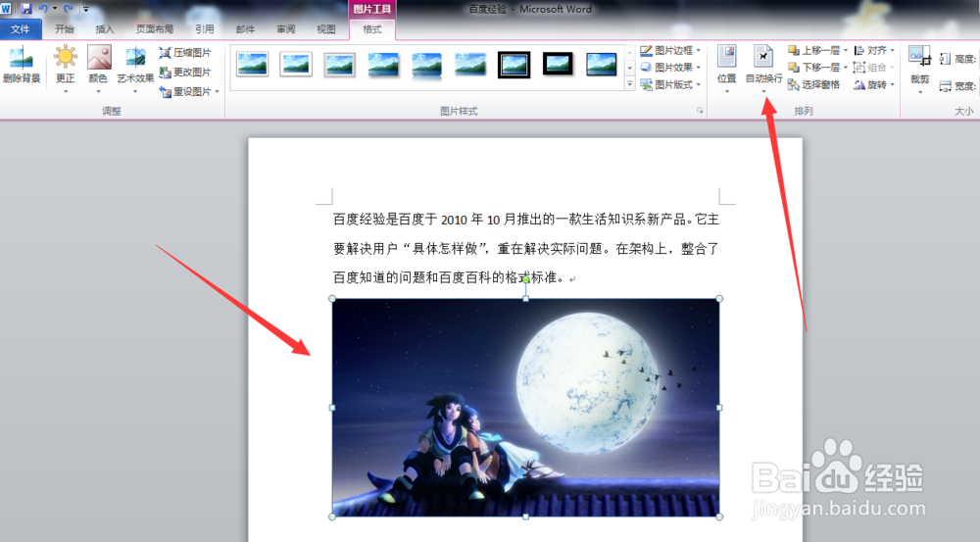The width and height of the screenshot is (980, 542).
Task: Apply the simple black frame picture style
Action: point(602,65)
